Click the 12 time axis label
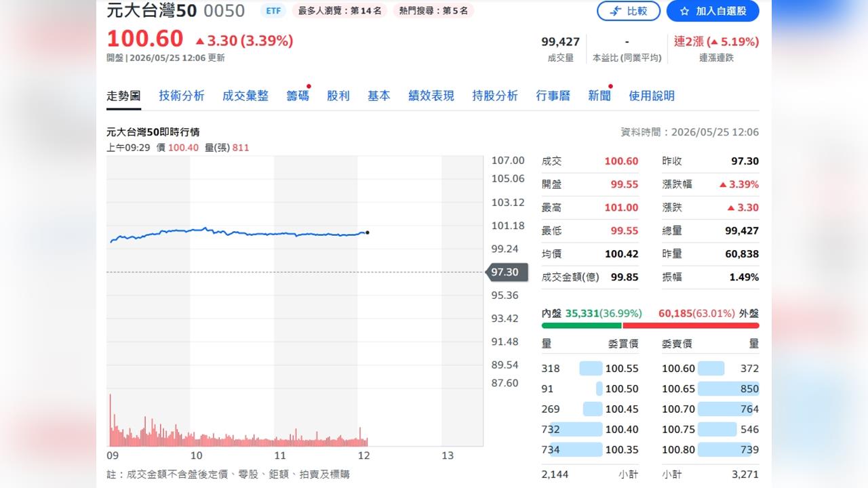The image size is (868, 488). point(363,455)
